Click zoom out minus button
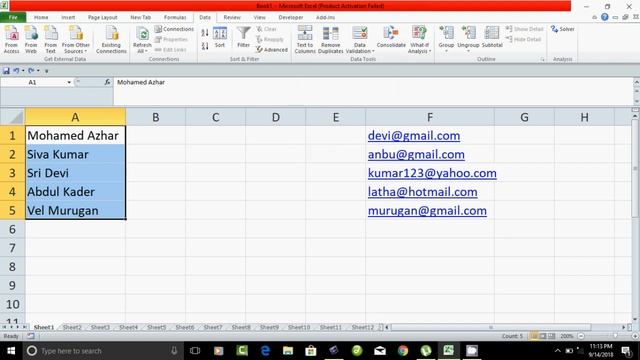The image size is (640, 360). pos(581,336)
